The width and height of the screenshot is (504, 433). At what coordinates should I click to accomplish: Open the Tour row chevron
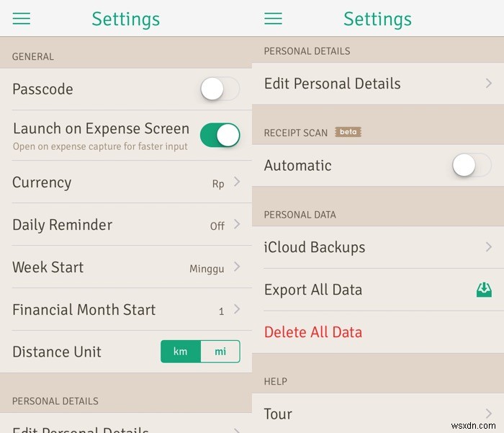[x=489, y=414]
